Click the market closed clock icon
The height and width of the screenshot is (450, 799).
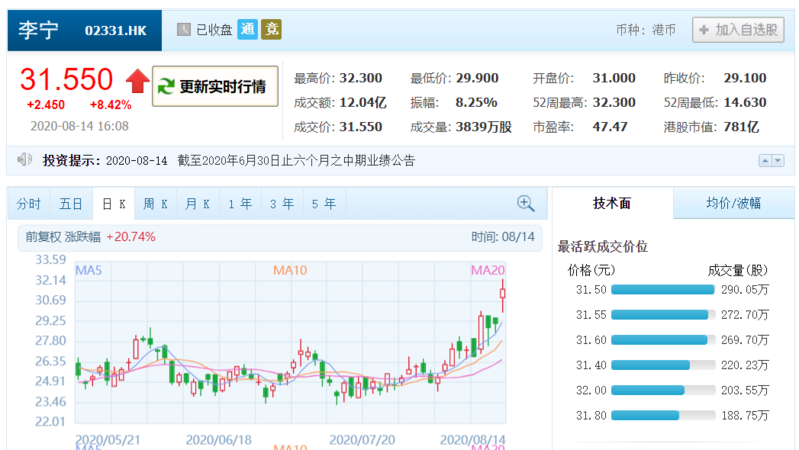coord(184,30)
